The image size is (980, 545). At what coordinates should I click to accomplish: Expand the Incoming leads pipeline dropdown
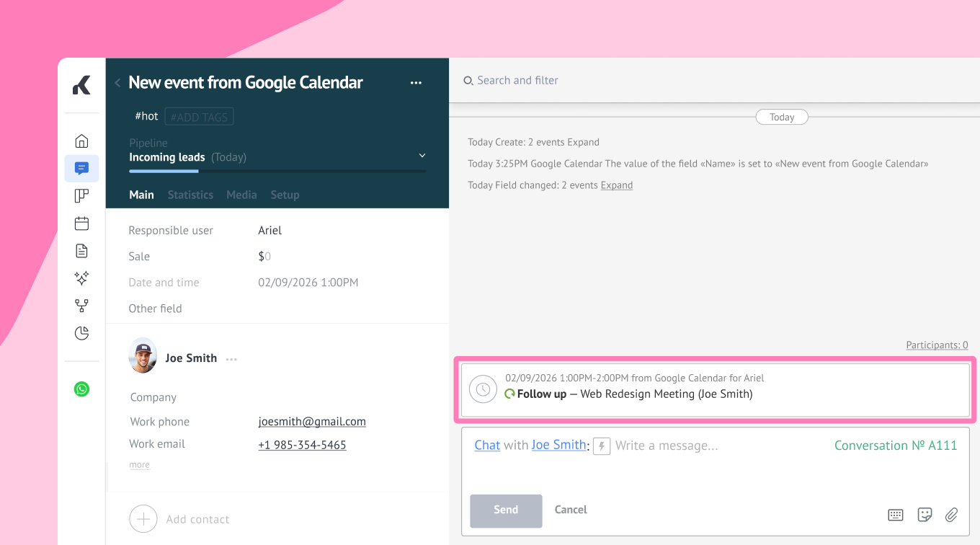pyautogui.click(x=422, y=156)
